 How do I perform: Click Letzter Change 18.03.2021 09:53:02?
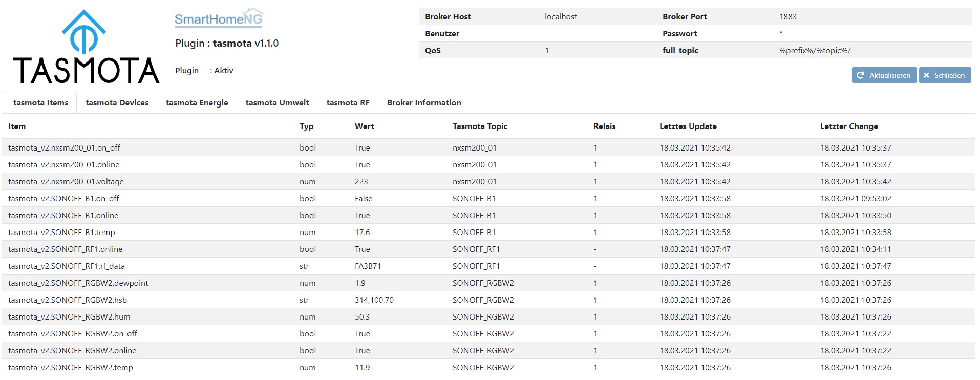pyautogui.click(x=856, y=199)
